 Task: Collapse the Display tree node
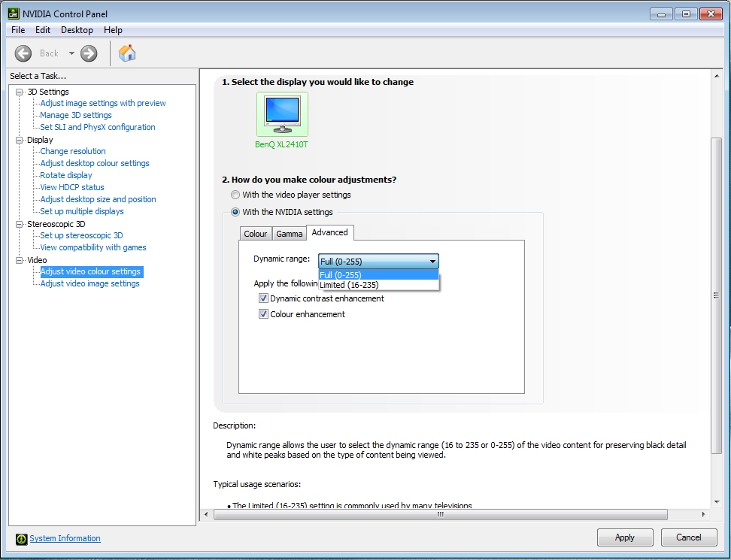(19, 140)
